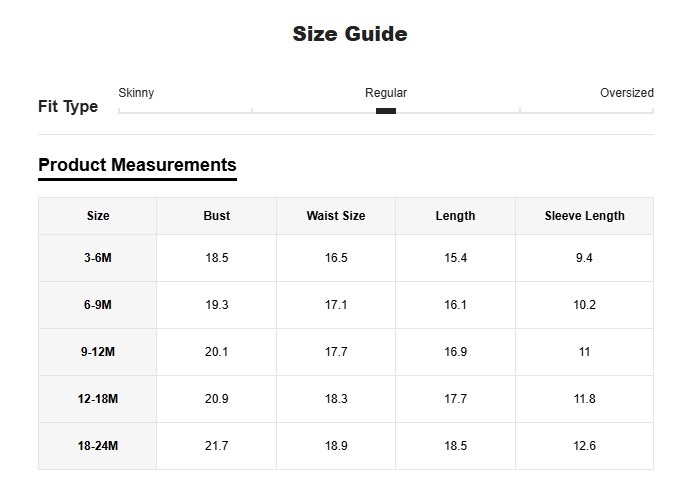The width and height of the screenshot is (677, 484).
Task: Click the Bust column header
Action: click(217, 216)
